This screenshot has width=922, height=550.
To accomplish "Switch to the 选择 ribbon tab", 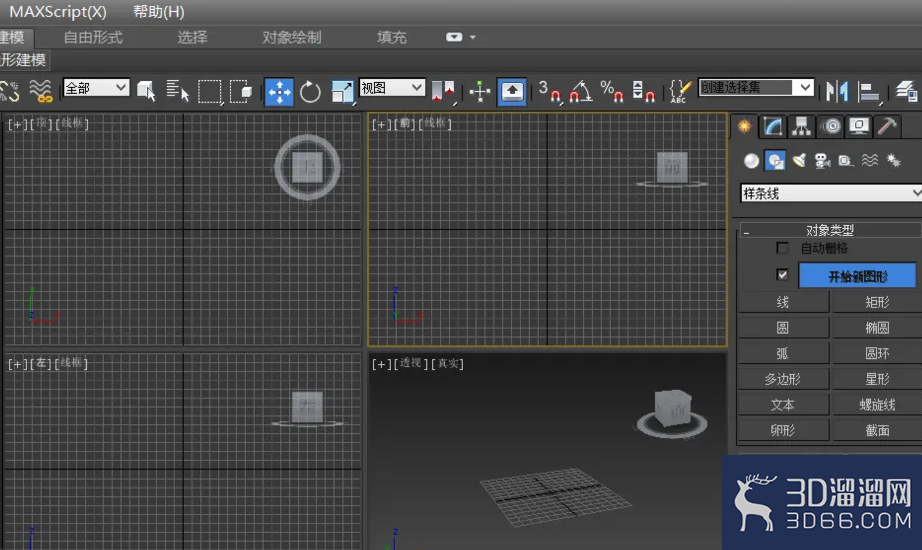I will tap(192, 38).
